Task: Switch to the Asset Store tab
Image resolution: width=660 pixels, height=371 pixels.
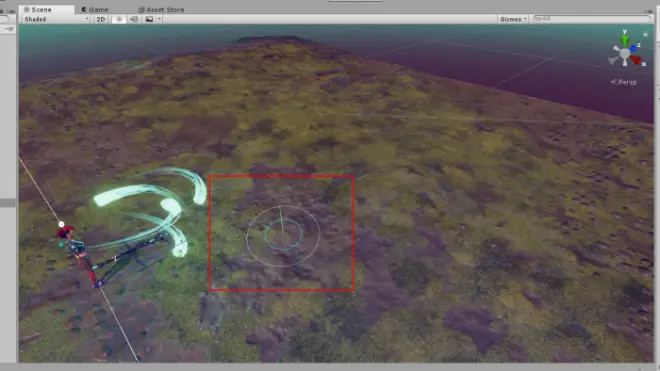Action: [161, 9]
